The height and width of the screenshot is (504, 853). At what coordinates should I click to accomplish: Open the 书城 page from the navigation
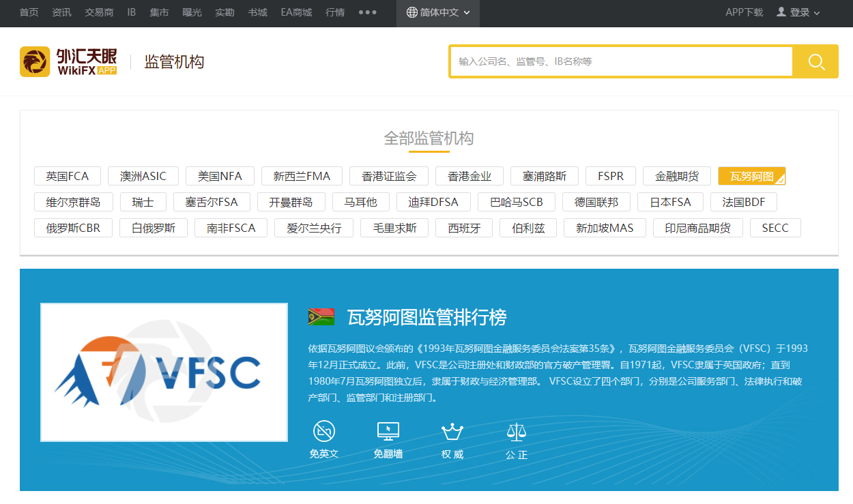(257, 12)
